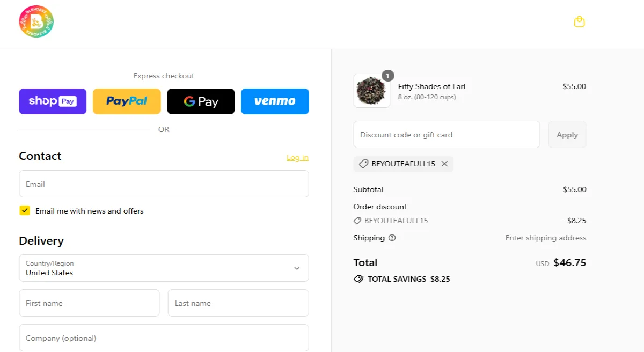Click the Blendbee logo
The width and height of the screenshot is (644, 352).
[x=36, y=21]
